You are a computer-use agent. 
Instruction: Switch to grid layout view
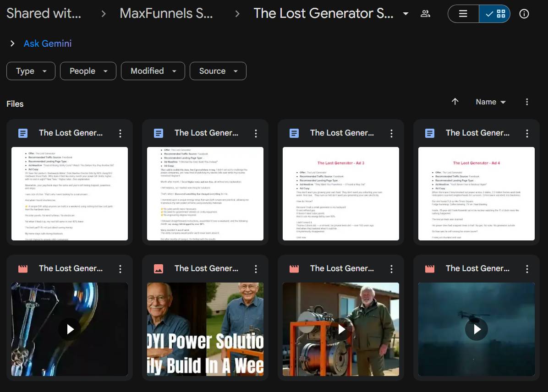(x=495, y=14)
